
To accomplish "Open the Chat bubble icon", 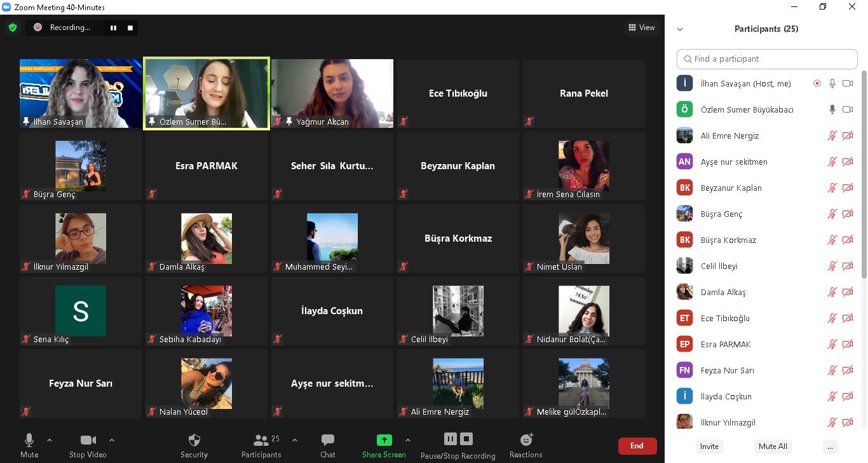I will 328,440.
